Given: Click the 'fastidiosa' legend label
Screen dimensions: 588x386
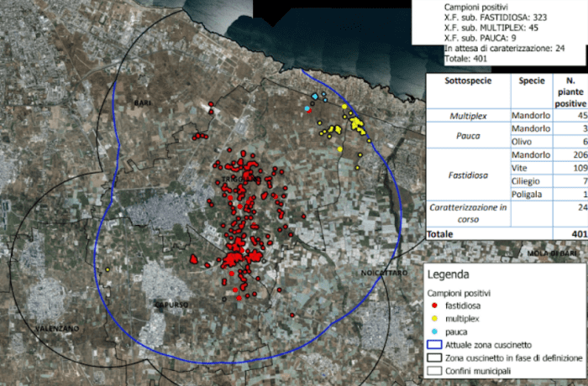Looking at the screenshot, I should point(463,305).
